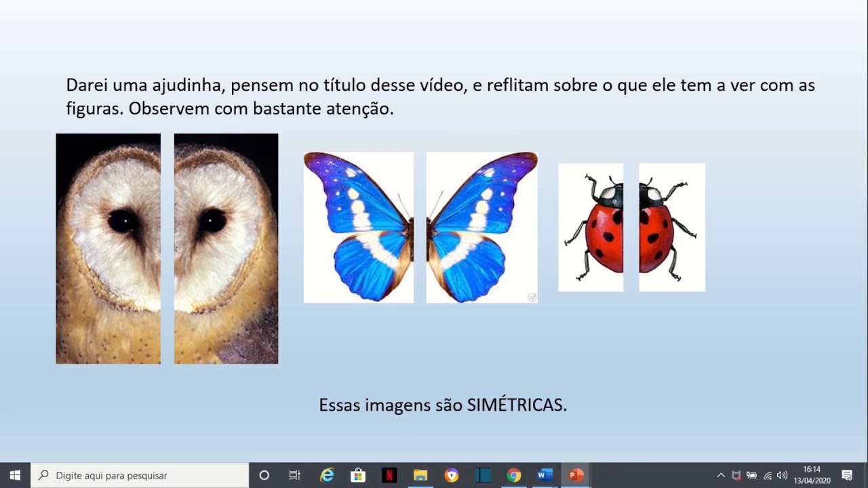Open the McAfee tray icon
The width and height of the screenshot is (868, 488).
pos(736,475)
